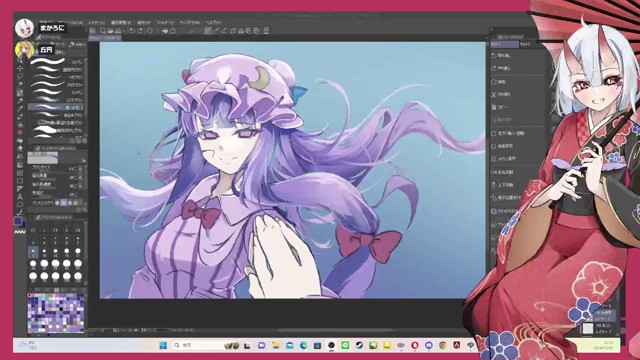Close the open canvas document tab
The height and width of the screenshot is (360, 640).
point(118,38)
